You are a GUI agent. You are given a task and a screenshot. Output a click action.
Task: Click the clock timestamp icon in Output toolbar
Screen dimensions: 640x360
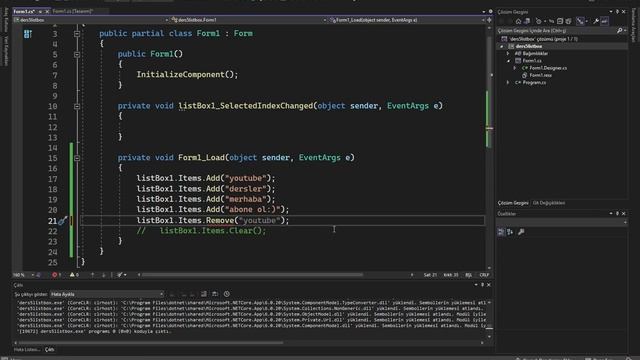(227, 294)
